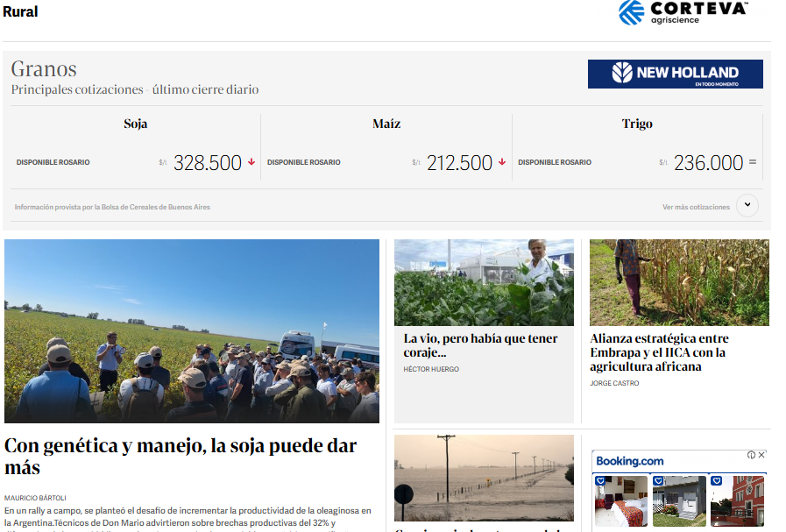Click 'Principales cotizaciones - último cierre diario' subtitle
Viewport: 786px width, 532px height.
[x=135, y=89]
